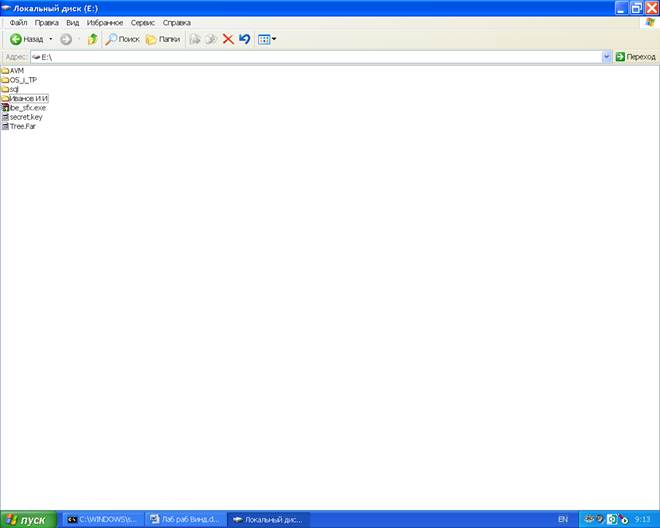Open the Избранное menu
Image resolution: width=660 pixels, height=528 pixels.
(105, 23)
